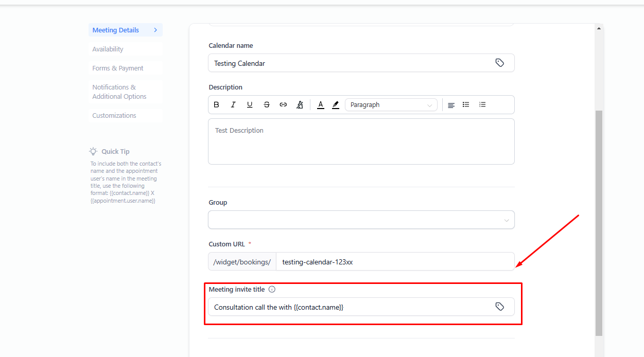The image size is (644, 357).
Task: Open the tag picker for Meeting invite title
Action: (x=499, y=307)
